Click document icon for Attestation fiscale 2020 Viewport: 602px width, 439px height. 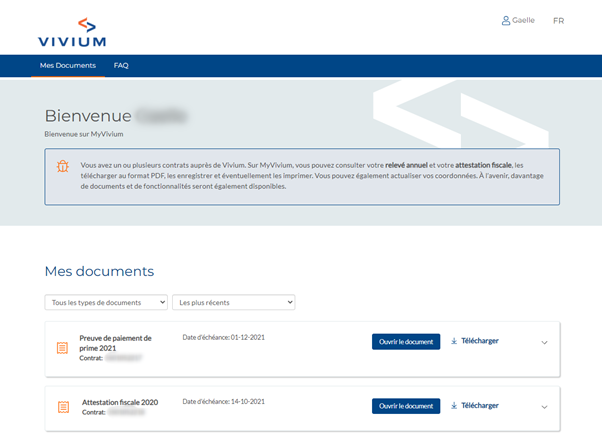pyautogui.click(x=63, y=407)
